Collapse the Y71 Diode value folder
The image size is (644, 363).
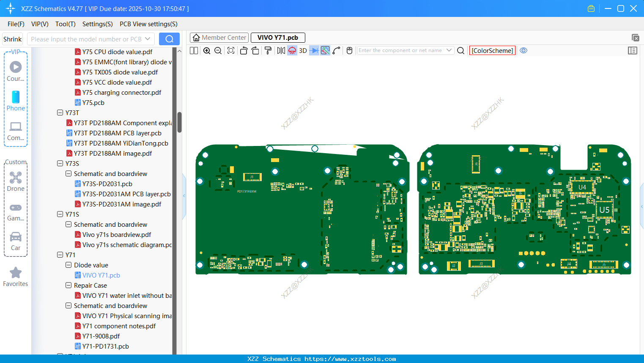click(69, 265)
